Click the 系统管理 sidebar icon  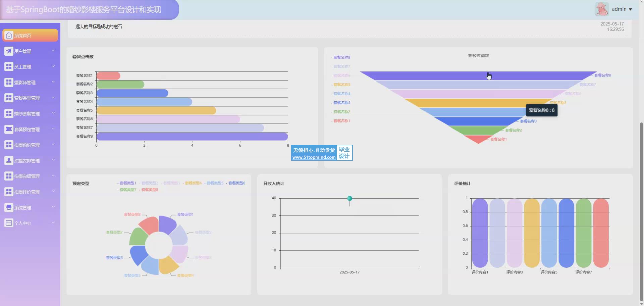9,207
